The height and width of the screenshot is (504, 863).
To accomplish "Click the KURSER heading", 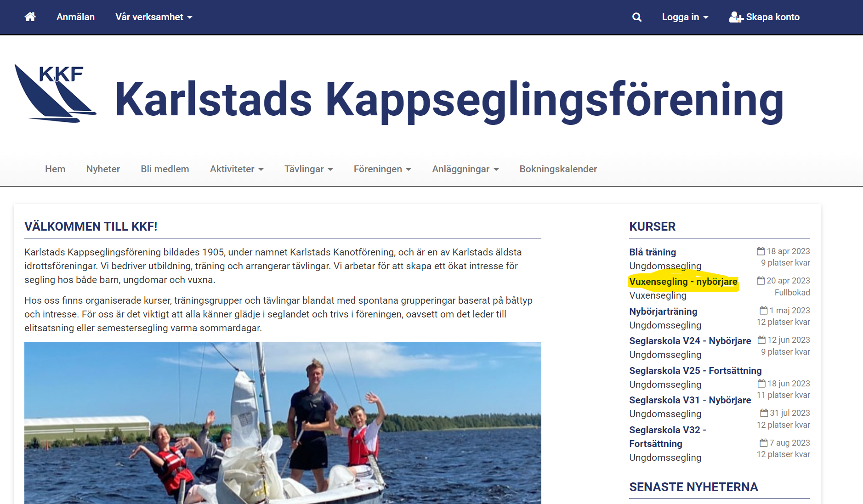I will click(653, 227).
